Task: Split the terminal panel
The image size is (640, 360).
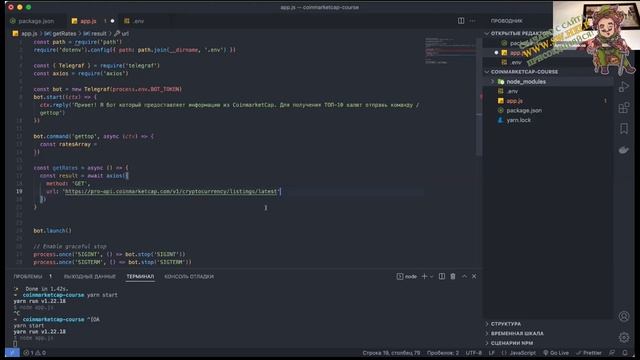Action: [442, 276]
